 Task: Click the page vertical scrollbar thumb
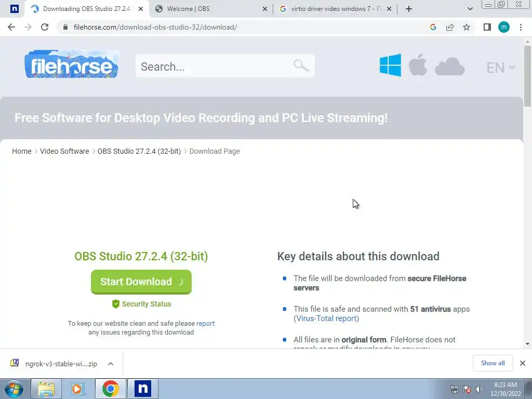point(527,76)
